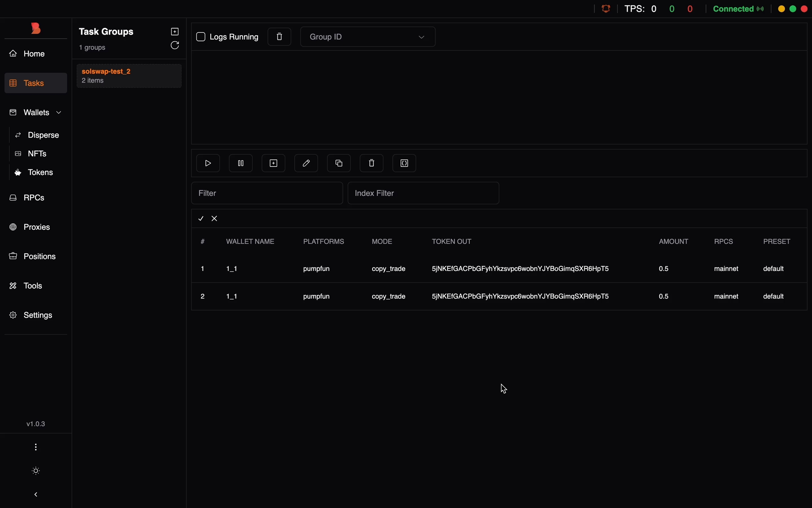Open the Positions page
This screenshot has height=508, width=812.
tap(39, 256)
